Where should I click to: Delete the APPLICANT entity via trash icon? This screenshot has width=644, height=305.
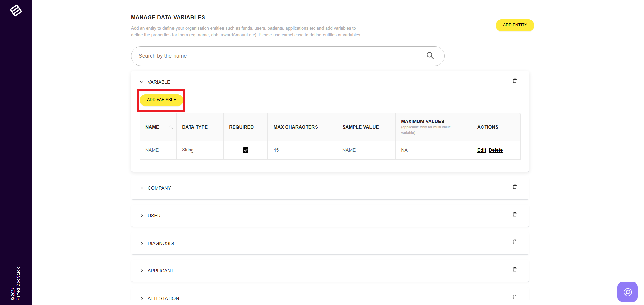(514, 269)
